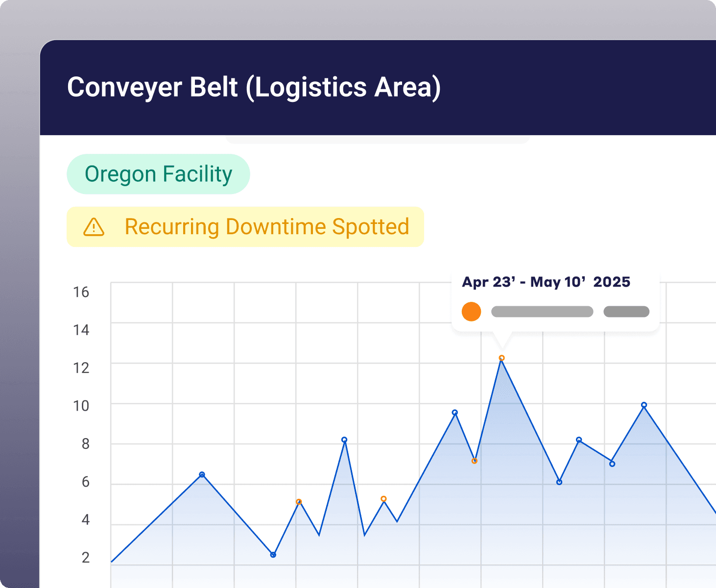Select the lowest blue data point near 2

[273, 555]
